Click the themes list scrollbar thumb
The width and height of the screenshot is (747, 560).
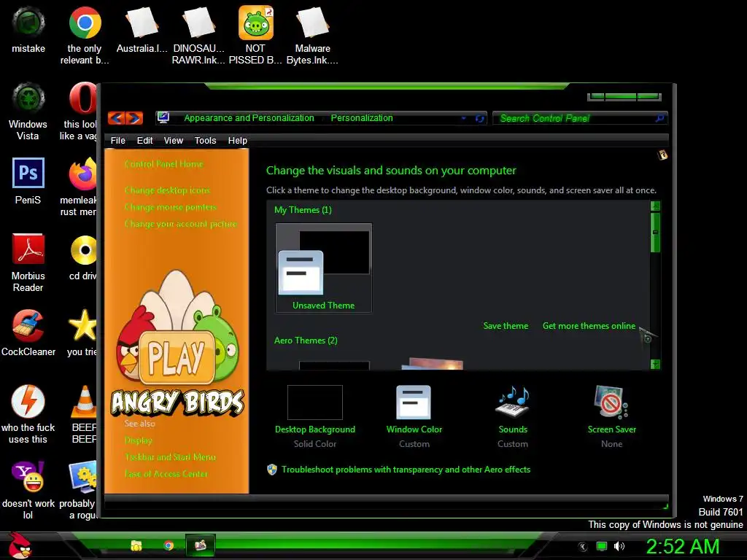pyautogui.click(x=656, y=233)
